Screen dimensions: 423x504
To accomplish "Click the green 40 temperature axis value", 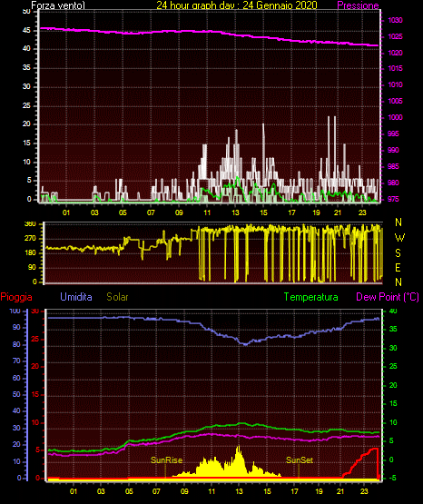I will (x=393, y=311).
